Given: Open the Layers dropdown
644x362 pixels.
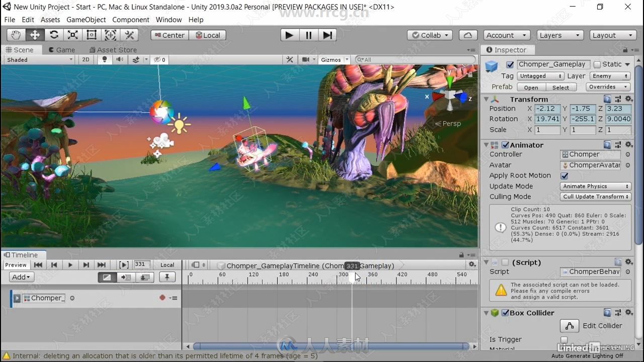Looking at the screenshot, I should (x=560, y=35).
